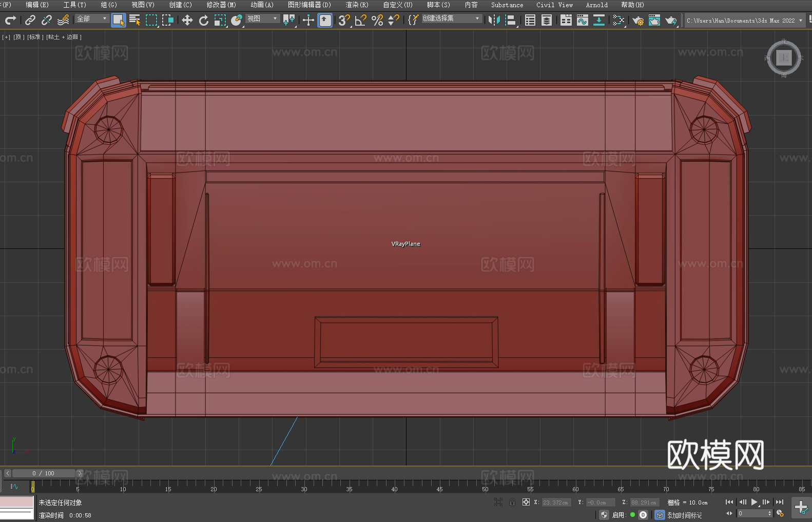Open 编辑(E) menu
The image size is (812, 522).
point(37,5)
